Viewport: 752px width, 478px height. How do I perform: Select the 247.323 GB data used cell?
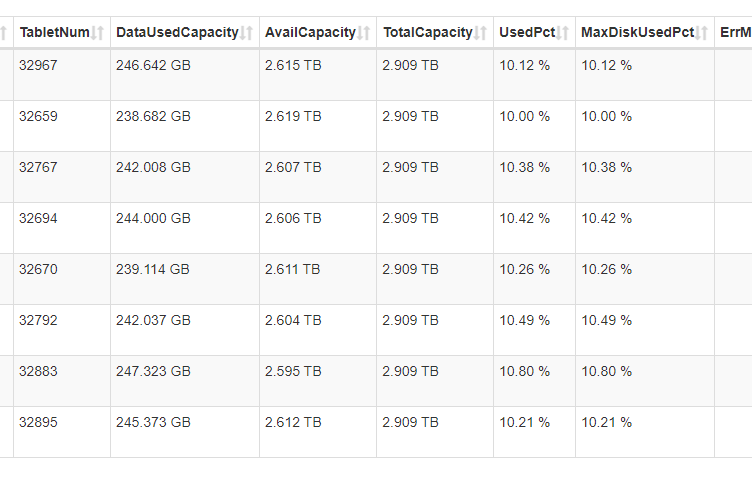tap(153, 372)
